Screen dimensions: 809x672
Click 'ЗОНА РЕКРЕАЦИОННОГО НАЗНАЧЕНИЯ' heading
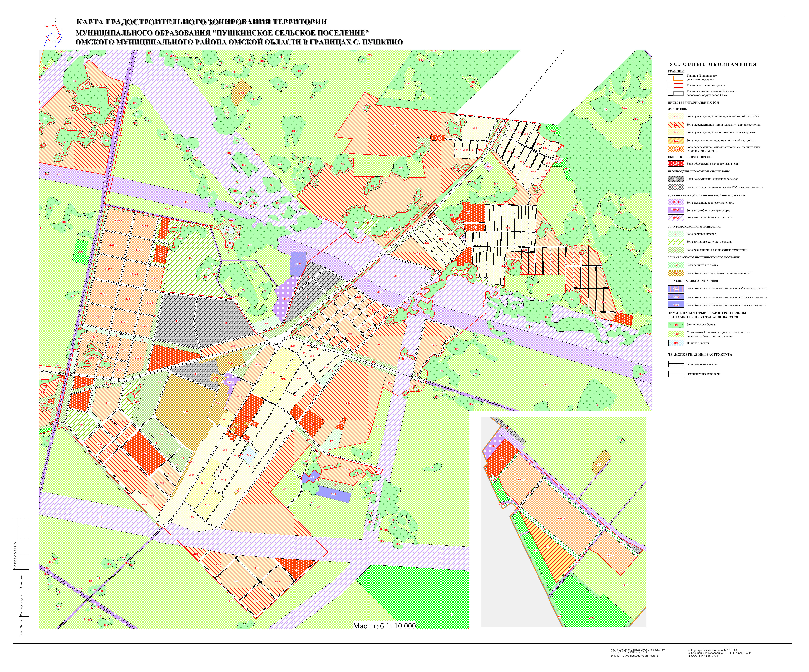coord(695,227)
